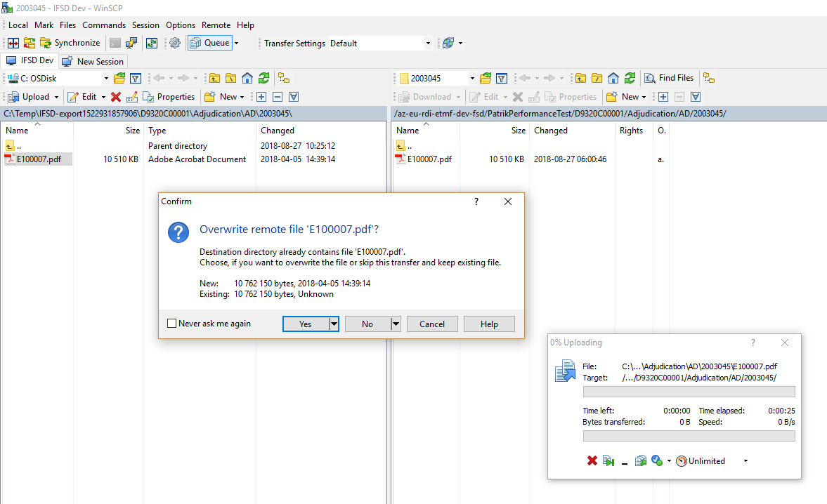Open the Preferences gear icon
Image resolution: width=827 pixels, height=504 pixels.
(x=175, y=43)
